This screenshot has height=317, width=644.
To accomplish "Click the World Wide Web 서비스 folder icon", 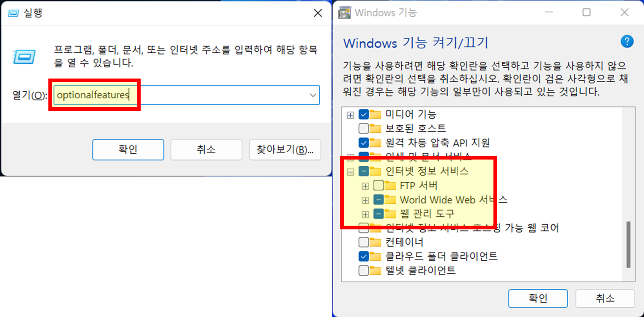I will pos(390,200).
